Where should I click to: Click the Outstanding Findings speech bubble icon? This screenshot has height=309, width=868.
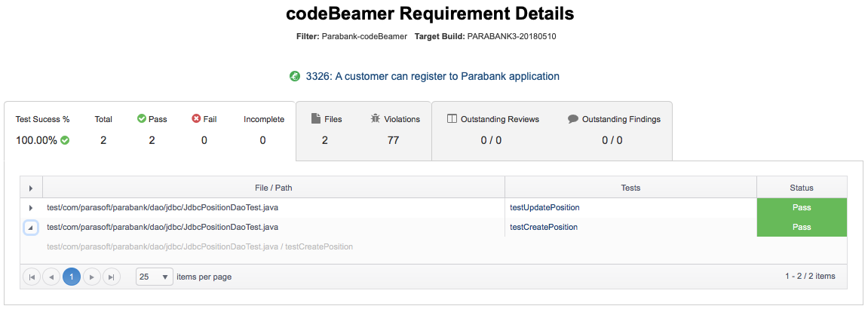pos(573,119)
